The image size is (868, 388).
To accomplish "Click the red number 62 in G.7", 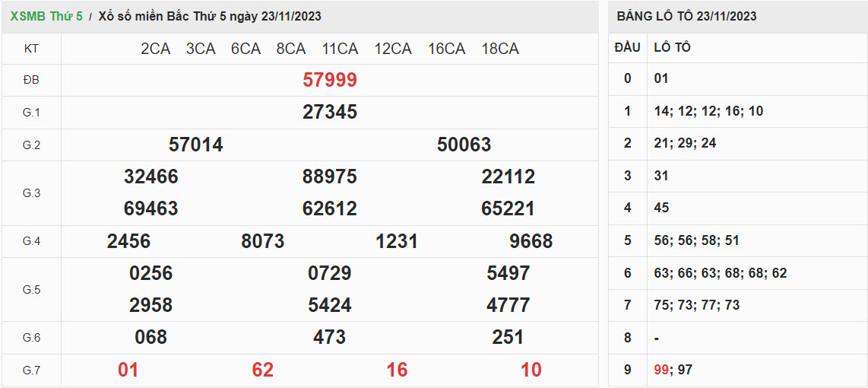I will pyautogui.click(x=263, y=370).
